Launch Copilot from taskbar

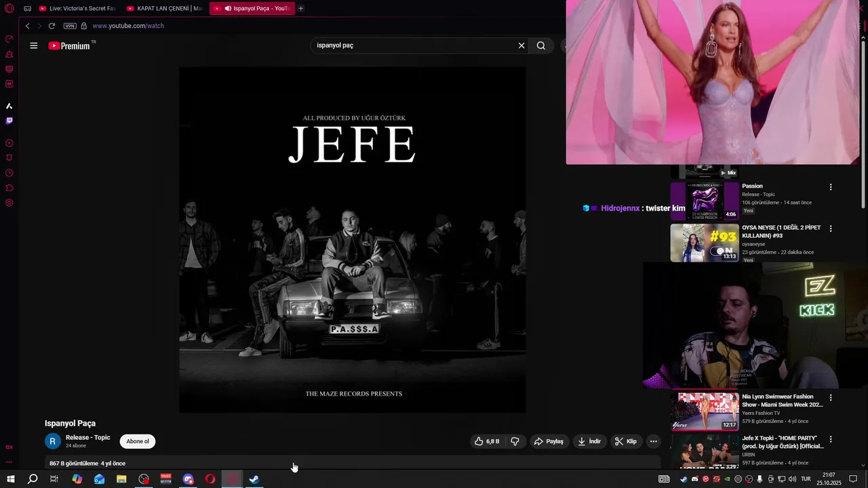[77, 479]
